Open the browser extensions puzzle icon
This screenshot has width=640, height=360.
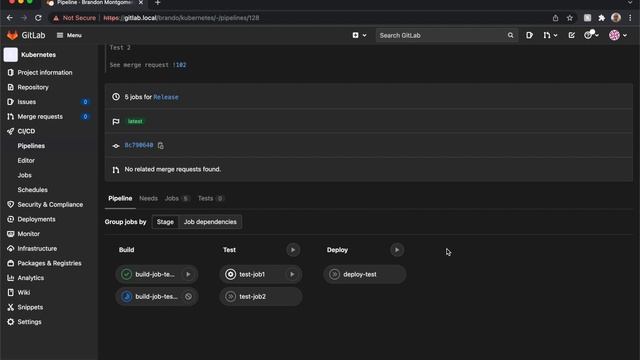tap(602, 18)
